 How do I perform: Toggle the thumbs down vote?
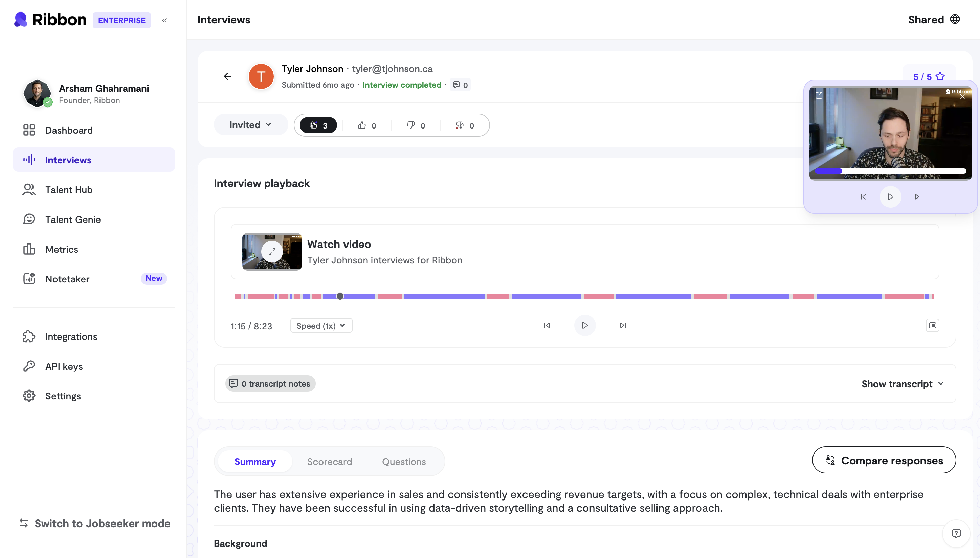coord(416,125)
